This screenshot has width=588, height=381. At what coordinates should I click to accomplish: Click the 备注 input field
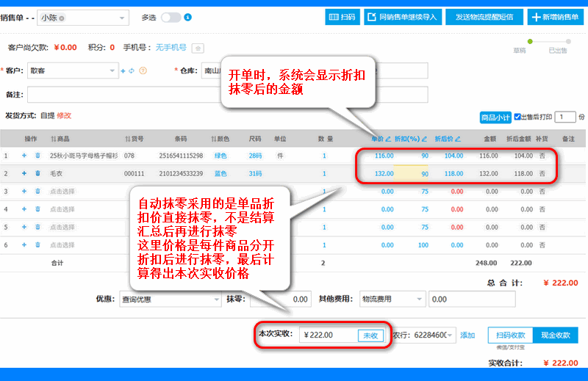(227, 95)
